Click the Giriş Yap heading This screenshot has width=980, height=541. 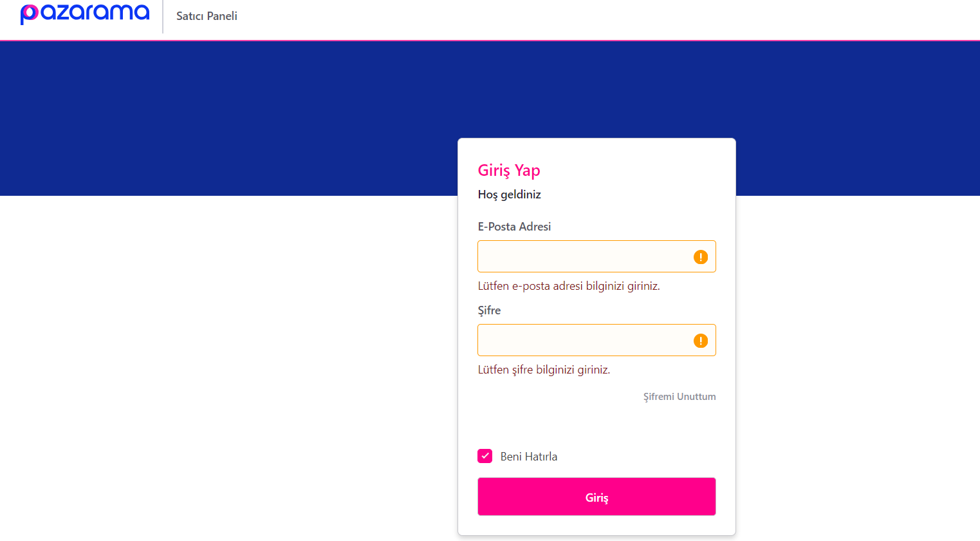coord(509,170)
